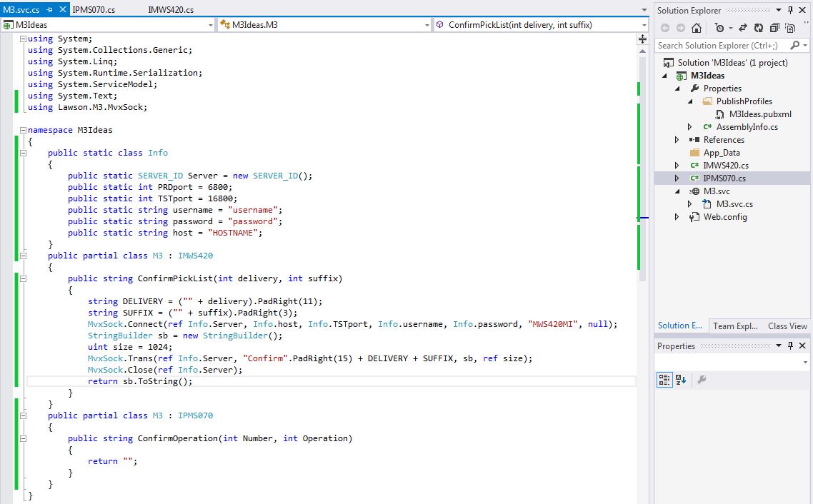Sort properties alphabetically with the A-Z icon
Image resolution: width=813 pixels, height=504 pixels.
(680, 380)
